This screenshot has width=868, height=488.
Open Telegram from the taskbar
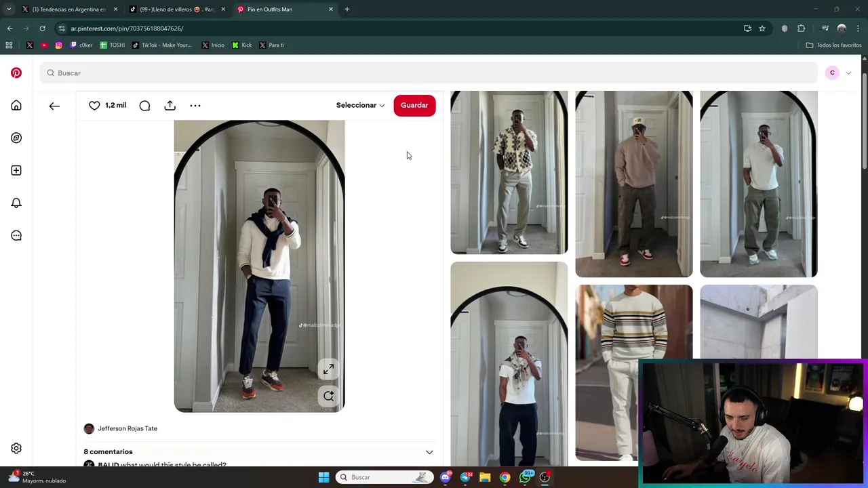click(465, 477)
